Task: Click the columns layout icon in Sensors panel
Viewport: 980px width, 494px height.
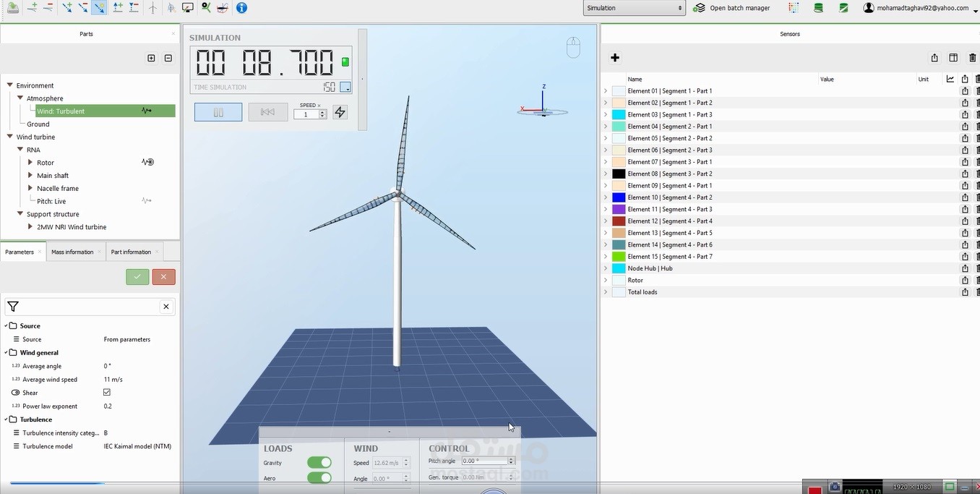Action: (x=953, y=58)
